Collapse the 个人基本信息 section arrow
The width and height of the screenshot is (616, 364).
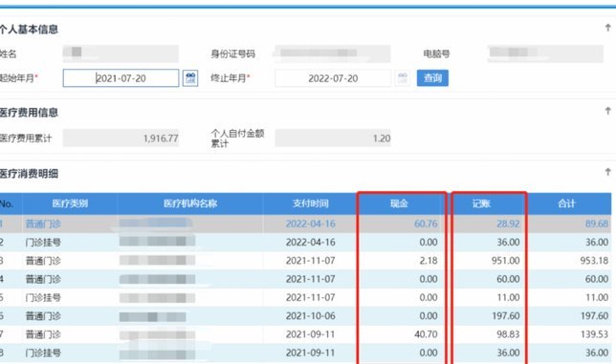click(x=607, y=28)
